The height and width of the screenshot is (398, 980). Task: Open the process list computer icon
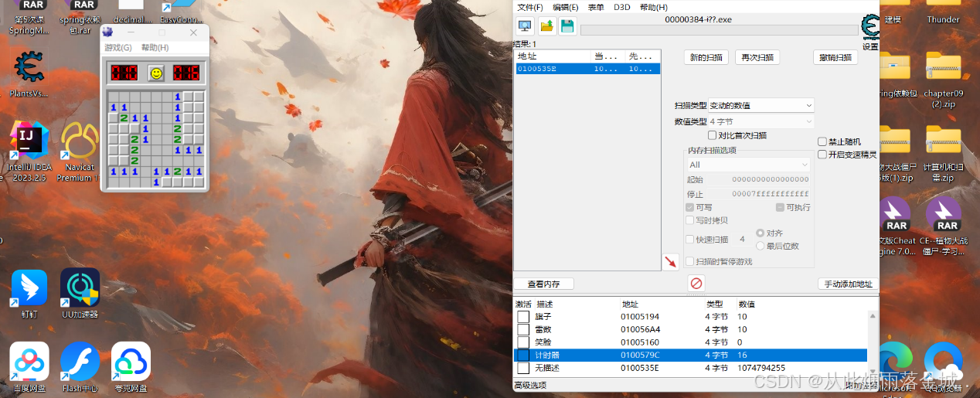(x=525, y=26)
